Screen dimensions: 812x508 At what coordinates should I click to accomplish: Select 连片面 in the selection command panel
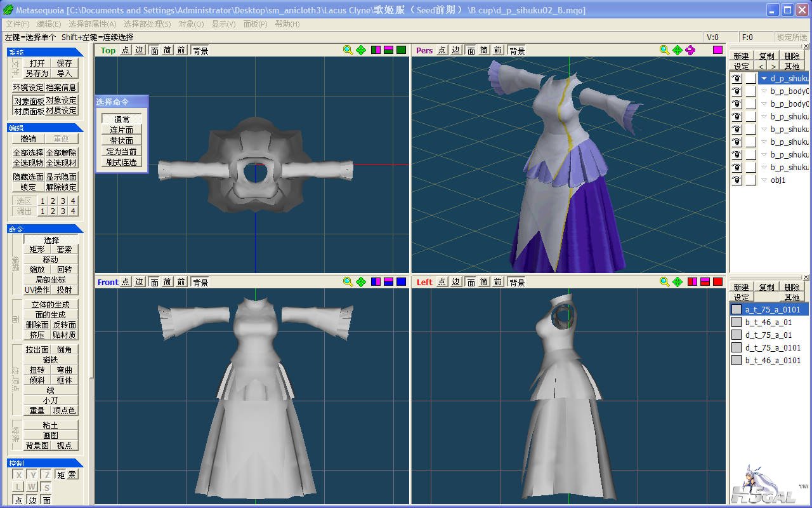click(121, 130)
